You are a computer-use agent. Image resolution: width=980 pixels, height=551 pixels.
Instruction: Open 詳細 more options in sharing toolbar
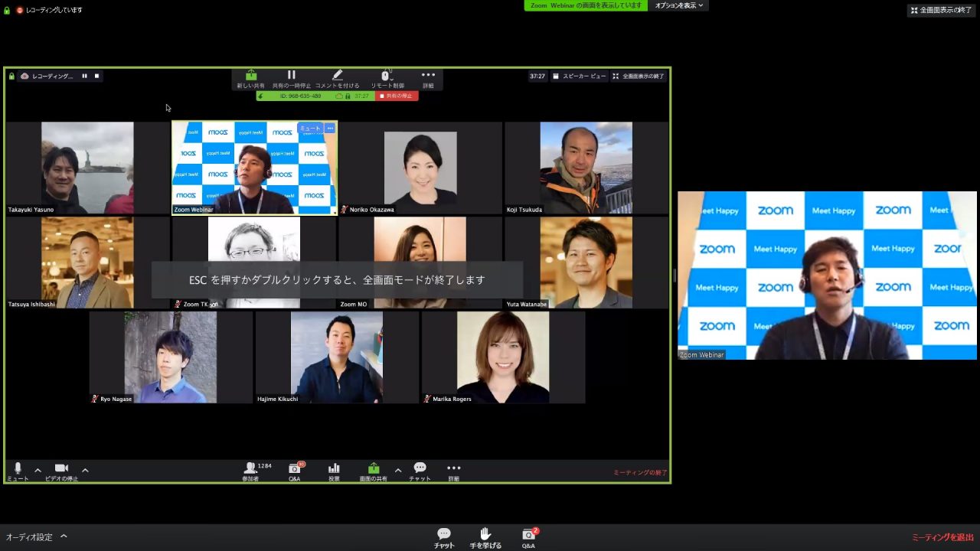point(428,78)
